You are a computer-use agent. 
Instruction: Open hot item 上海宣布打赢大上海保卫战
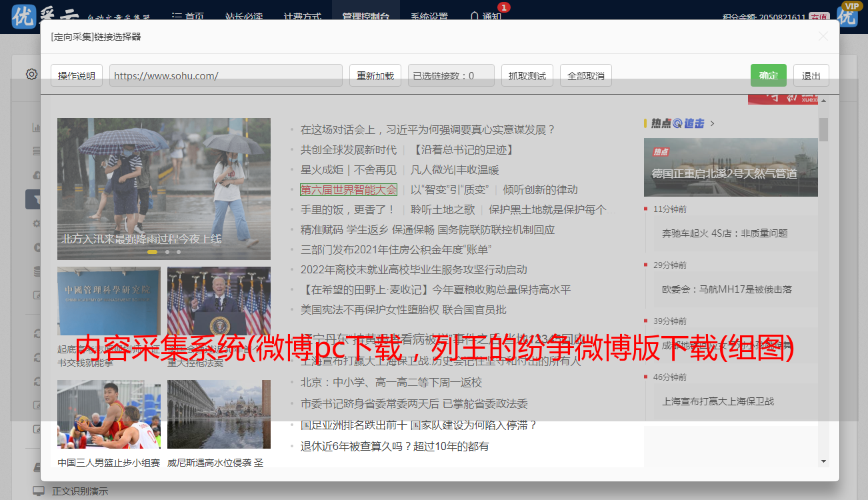pyautogui.click(x=718, y=401)
